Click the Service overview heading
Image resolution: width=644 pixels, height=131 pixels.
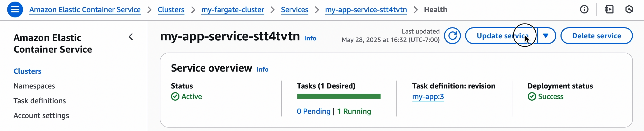point(211,68)
